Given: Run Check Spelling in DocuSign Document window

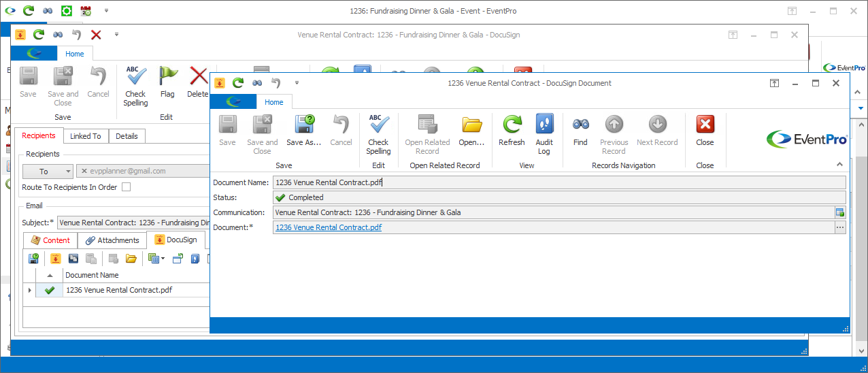Looking at the screenshot, I should pos(378,134).
